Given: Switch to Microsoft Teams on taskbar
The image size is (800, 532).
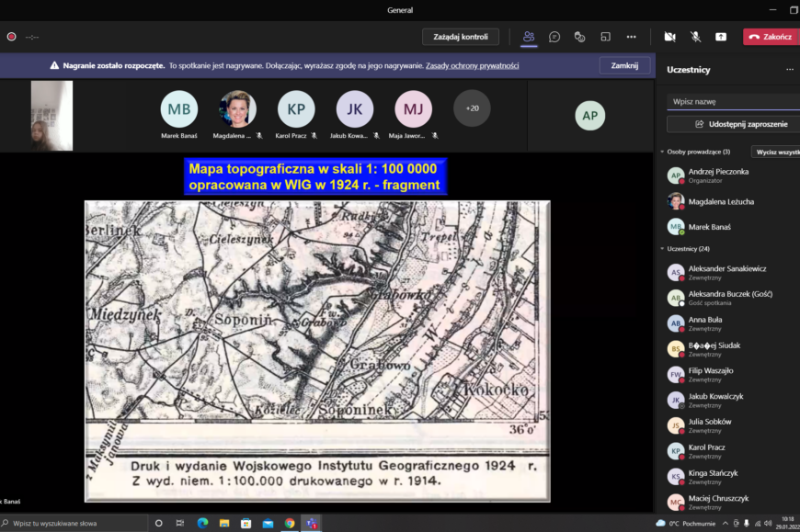Looking at the screenshot, I should (311, 524).
